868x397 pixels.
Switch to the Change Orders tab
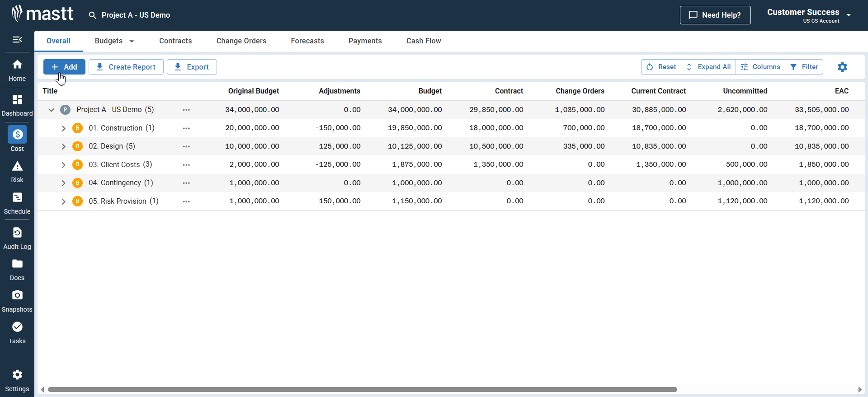coord(241,41)
